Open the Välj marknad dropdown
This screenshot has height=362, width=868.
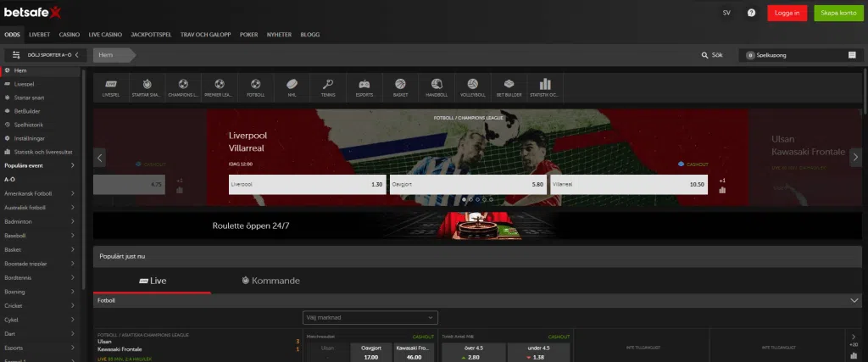tap(370, 318)
